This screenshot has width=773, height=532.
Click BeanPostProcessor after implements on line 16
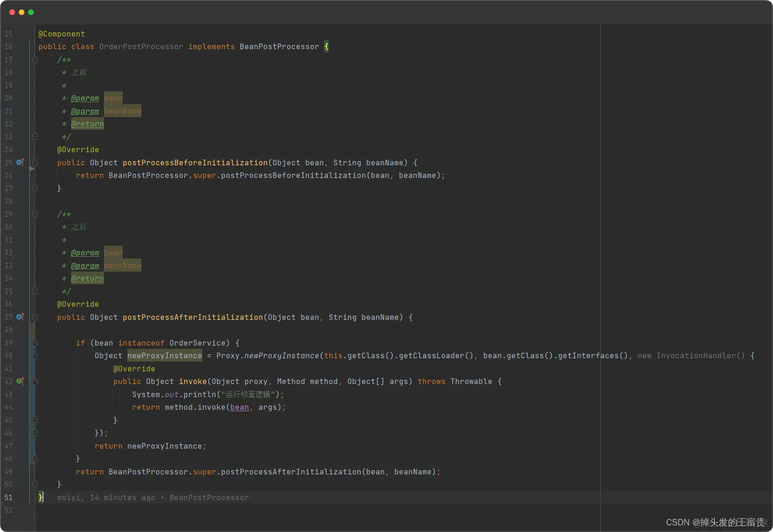point(280,47)
